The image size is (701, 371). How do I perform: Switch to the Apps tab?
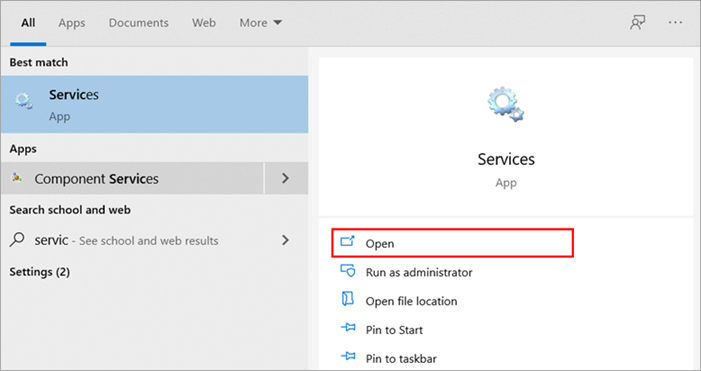point(72,23)
